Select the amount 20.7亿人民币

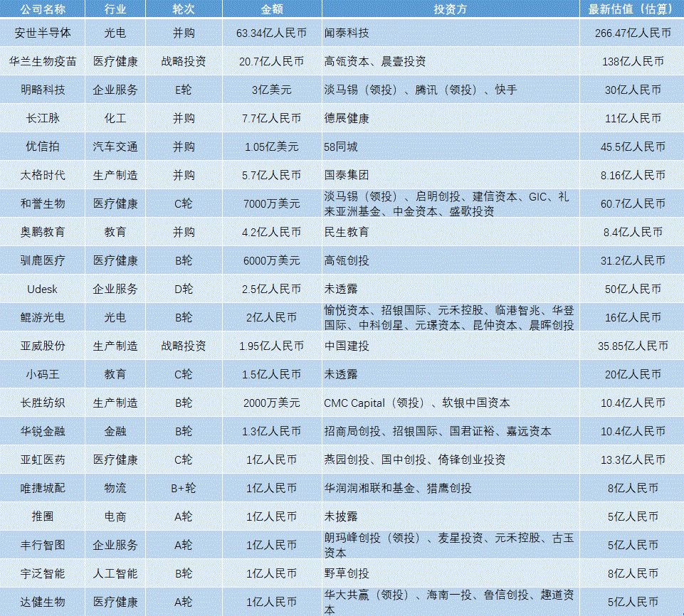[272, 61]
